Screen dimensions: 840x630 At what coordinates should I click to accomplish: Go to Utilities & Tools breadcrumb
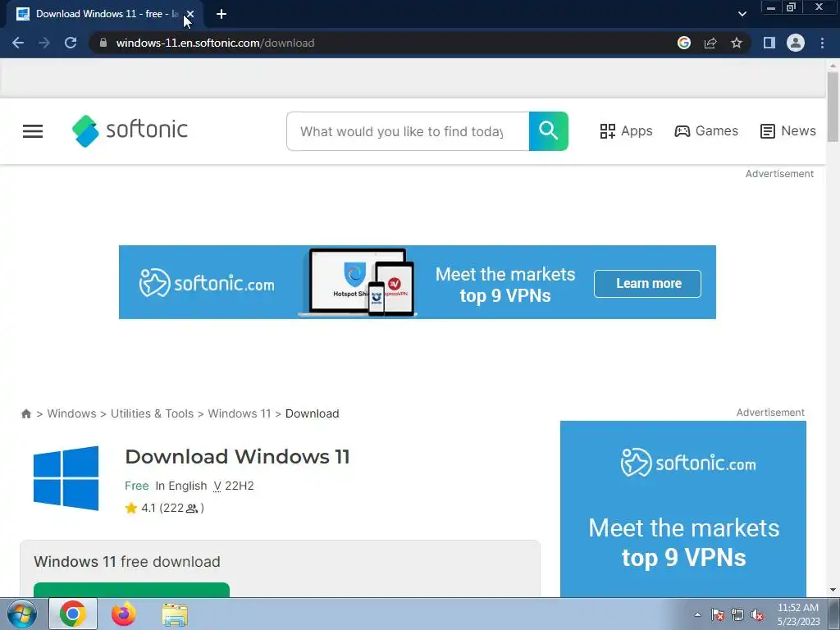152,413
